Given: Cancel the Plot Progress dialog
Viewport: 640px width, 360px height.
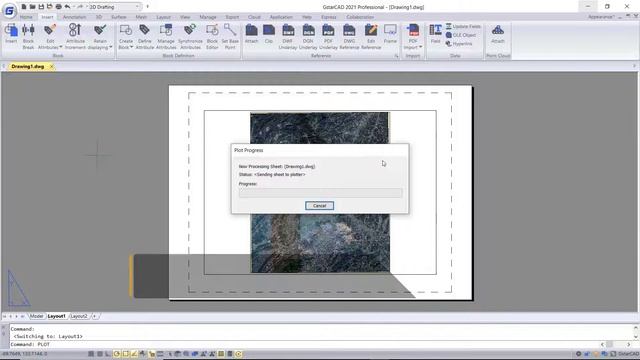Looking at the screenshot, I should point(319,206).
